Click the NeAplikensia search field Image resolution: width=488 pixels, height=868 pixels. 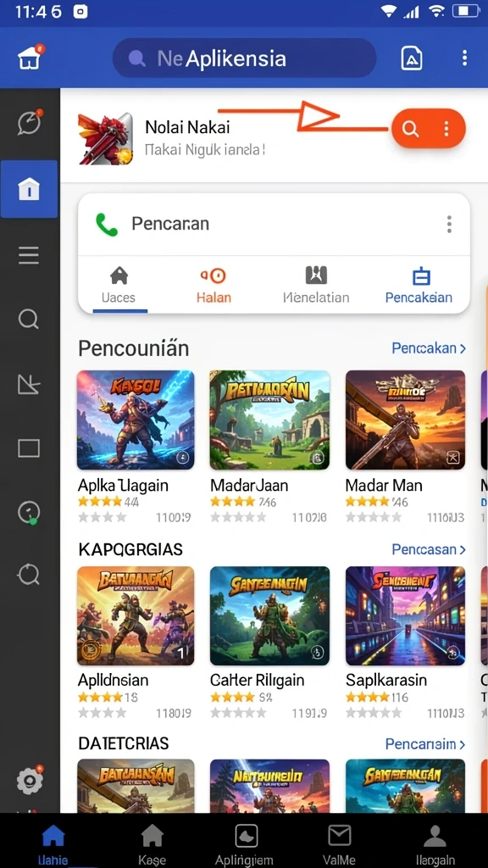[244, 58]
